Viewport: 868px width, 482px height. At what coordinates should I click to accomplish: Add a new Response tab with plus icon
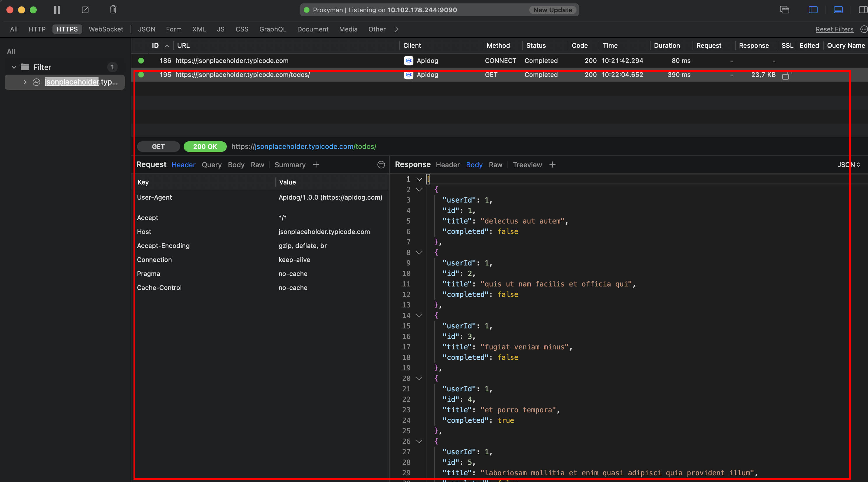552,165
